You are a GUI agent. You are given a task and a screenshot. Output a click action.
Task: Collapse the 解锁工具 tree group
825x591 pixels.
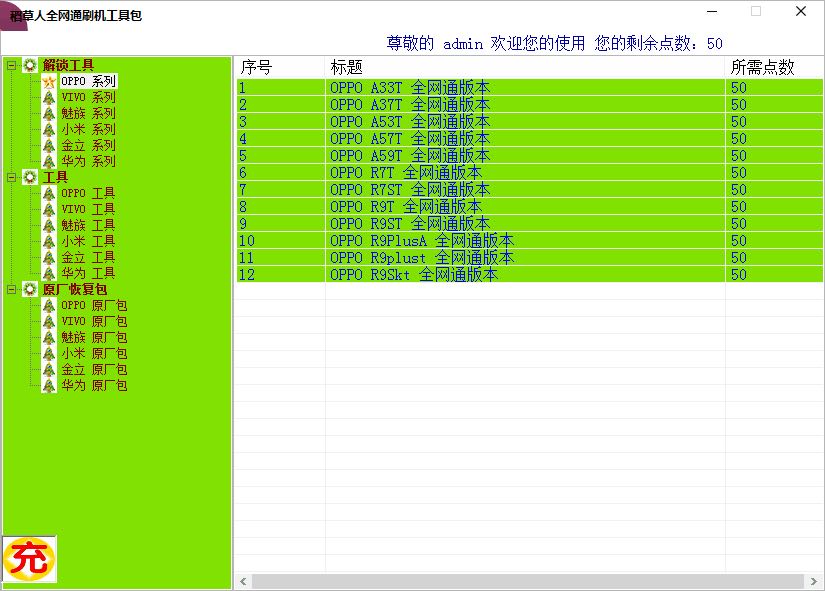11,65
